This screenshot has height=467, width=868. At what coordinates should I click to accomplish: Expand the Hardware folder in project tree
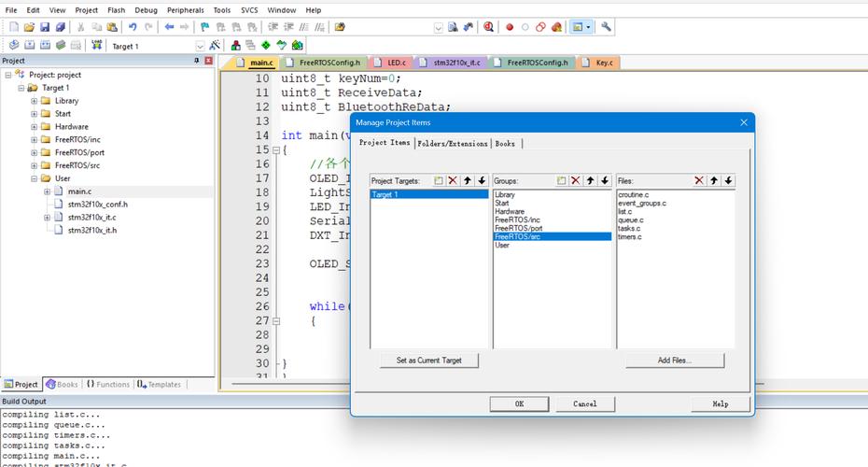click(34, 127)
